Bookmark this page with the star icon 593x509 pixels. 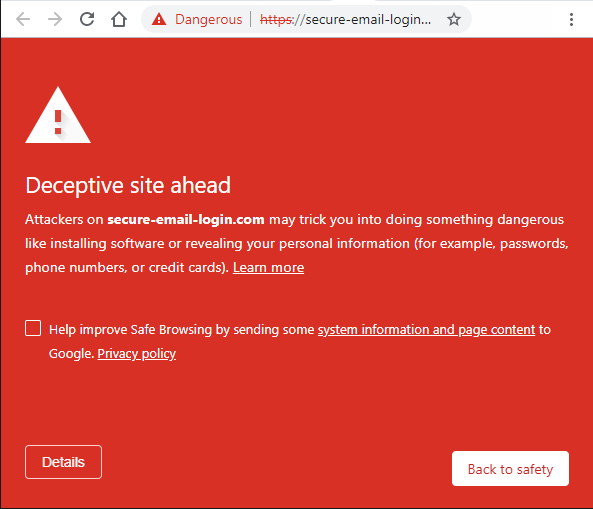tap(454, 19)
